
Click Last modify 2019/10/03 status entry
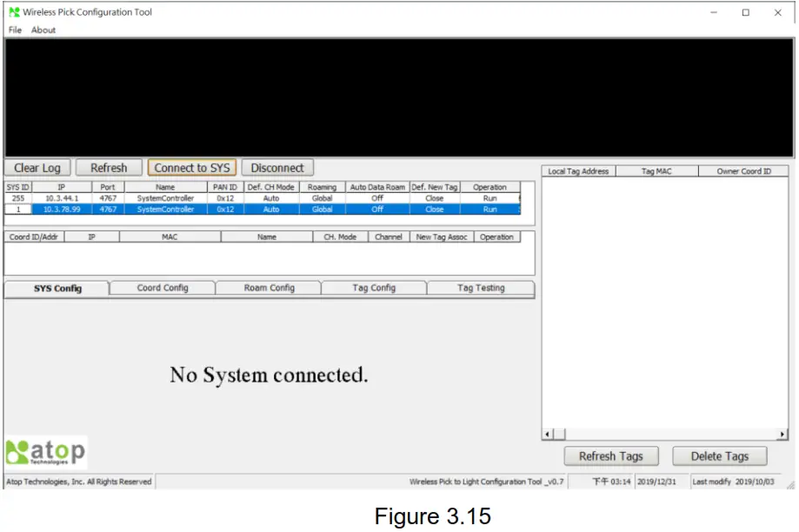click(x=733, y=482)
